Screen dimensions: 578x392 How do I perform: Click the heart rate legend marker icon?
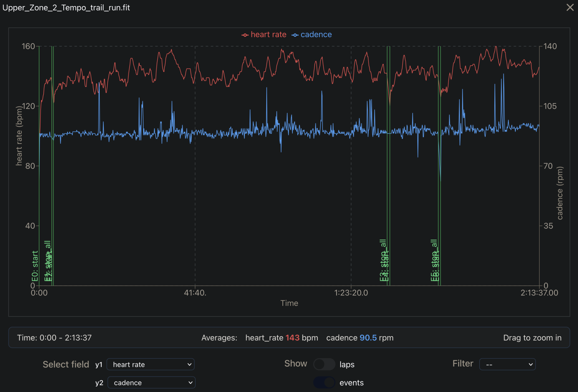pos(245,35)
